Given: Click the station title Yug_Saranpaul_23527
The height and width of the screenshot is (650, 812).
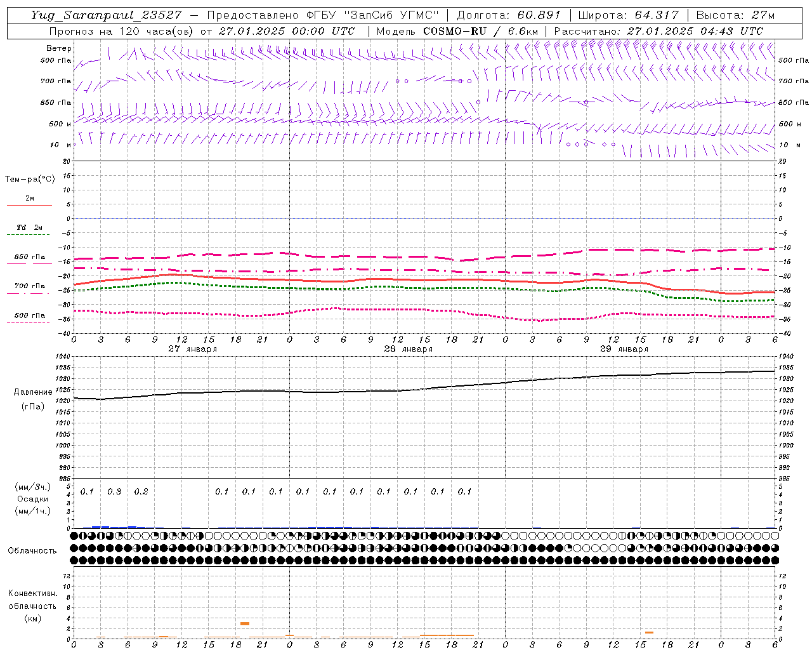Looking at the screenshot, I should [106, 15].
